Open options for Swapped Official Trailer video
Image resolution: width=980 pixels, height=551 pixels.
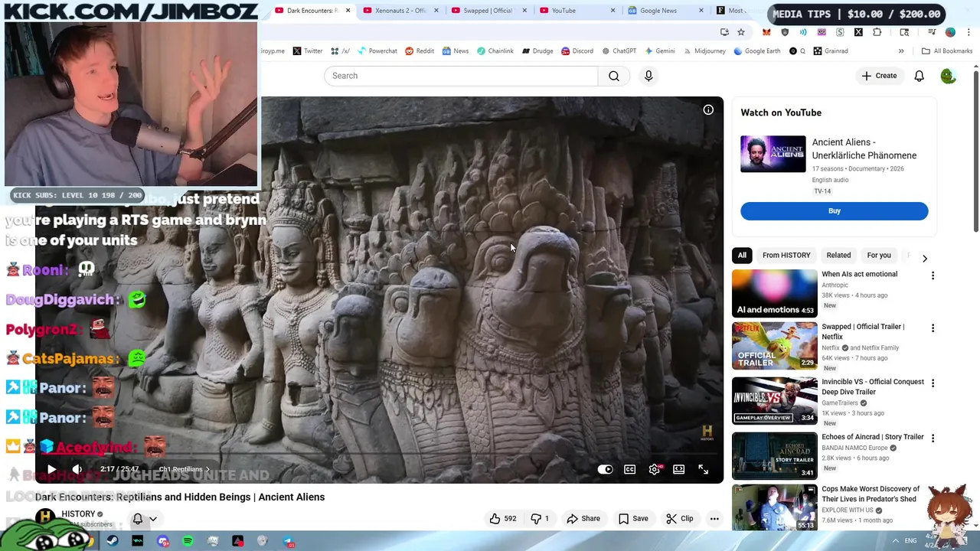pyautogui.click(x=933, y=328)
